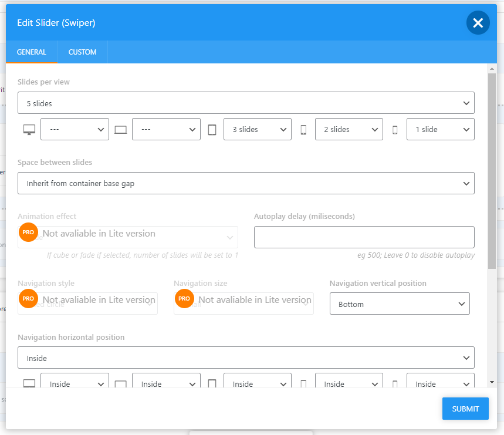Click the 'Leave 0 to disable autoplay' hint

(x=429, y=255)
